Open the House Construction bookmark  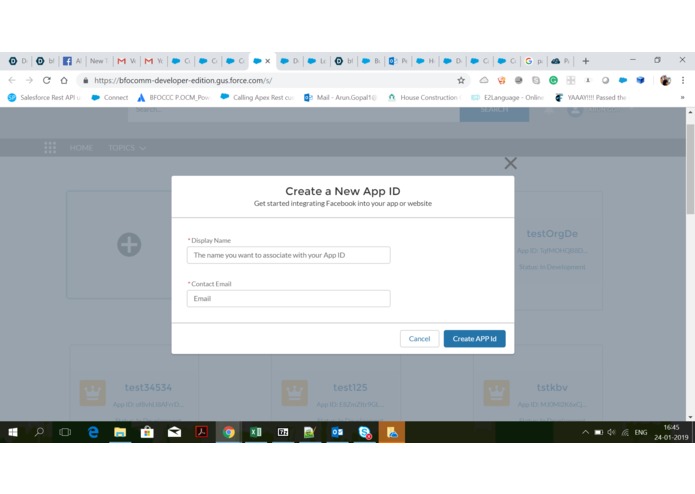[424, 97]
